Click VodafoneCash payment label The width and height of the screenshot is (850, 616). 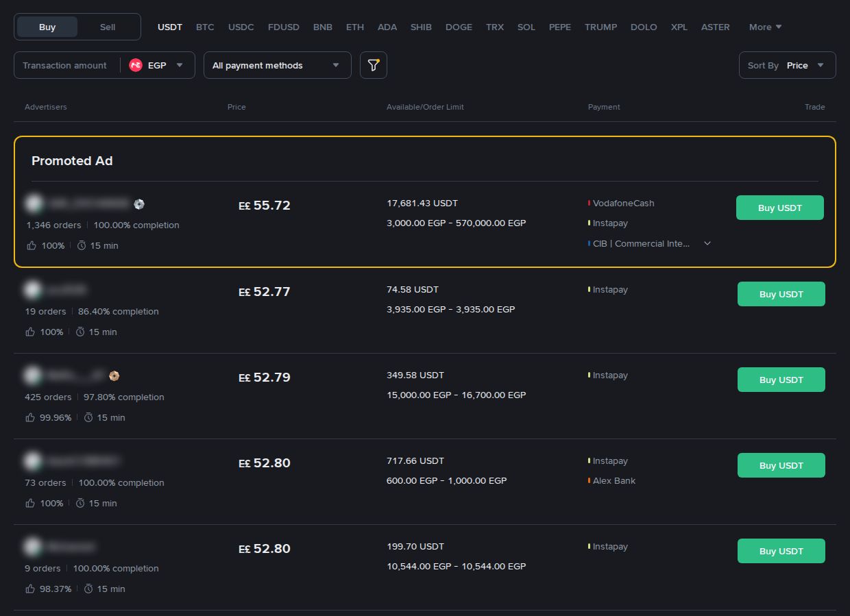click(x=623, y=204)
